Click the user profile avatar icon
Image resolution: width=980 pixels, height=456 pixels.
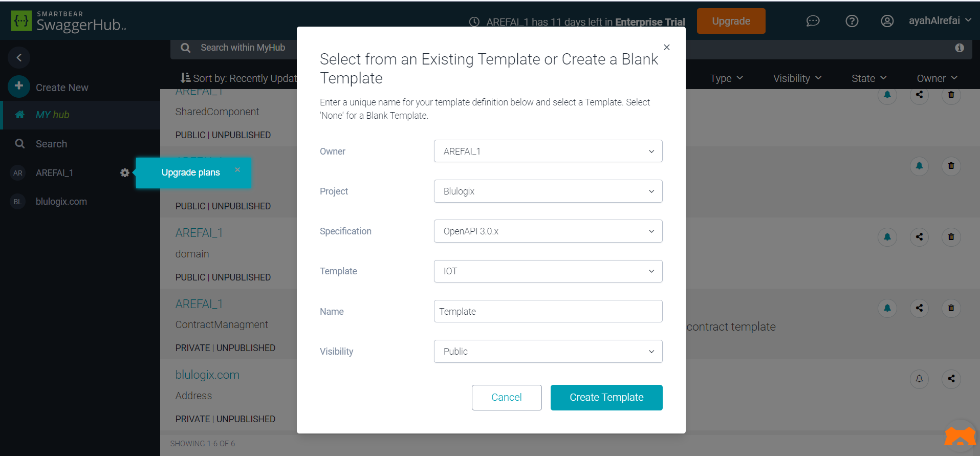coord(887,21)
